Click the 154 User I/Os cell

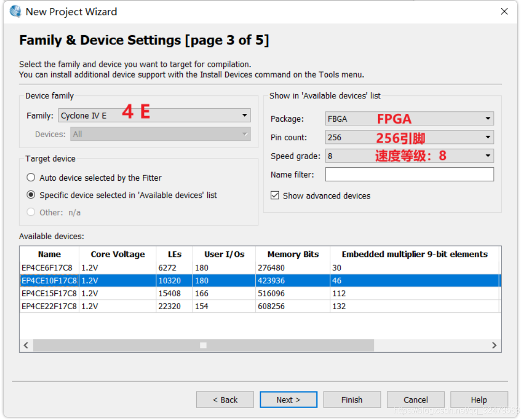[x=224, y=306]
